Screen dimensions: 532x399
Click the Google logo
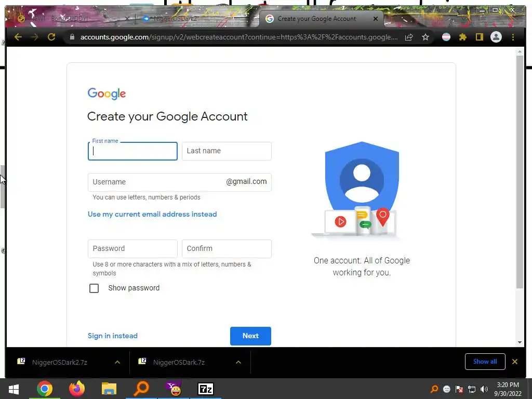107,94
